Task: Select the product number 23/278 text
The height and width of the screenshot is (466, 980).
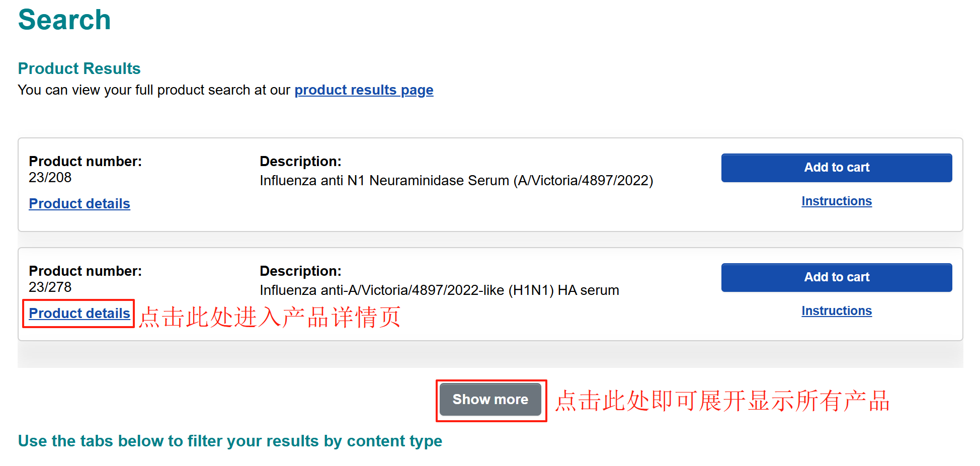Action: [x=50, y=287]
